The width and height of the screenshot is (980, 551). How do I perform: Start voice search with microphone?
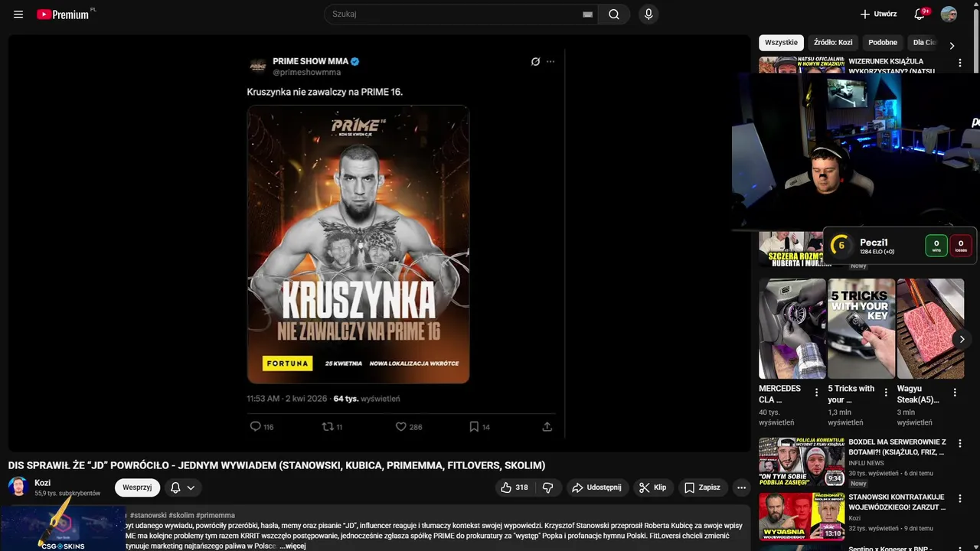tap(648, 15)
